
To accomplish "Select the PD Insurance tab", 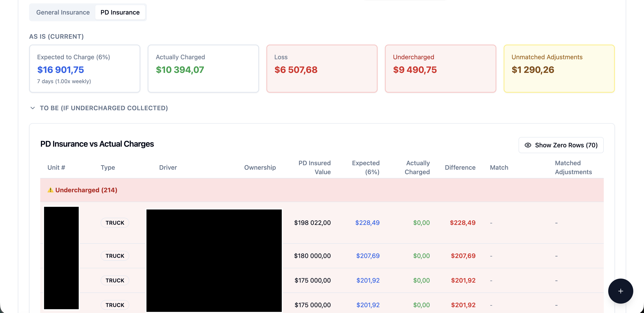I will click(x=120, y=12).
